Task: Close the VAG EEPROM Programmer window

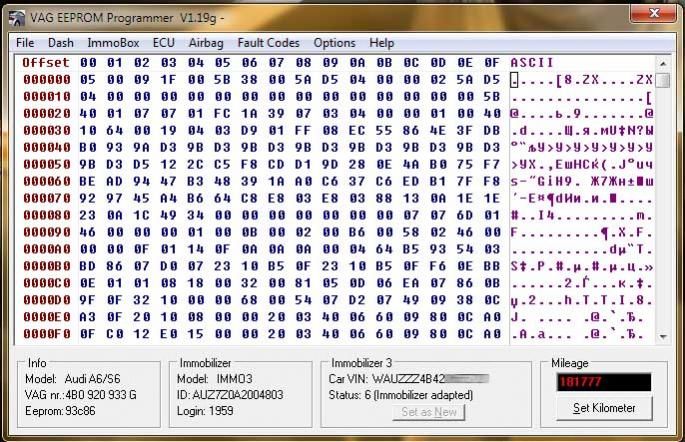Action: click(654, 13)
